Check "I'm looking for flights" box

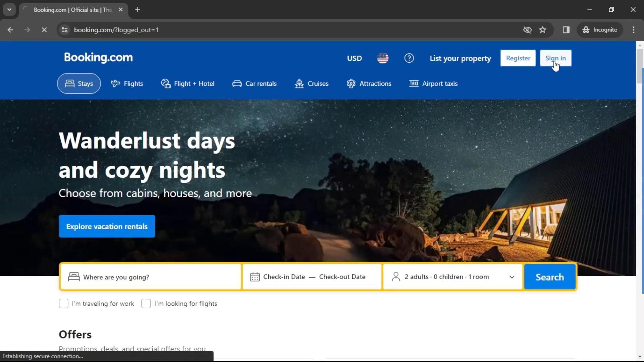pos(146,304)
